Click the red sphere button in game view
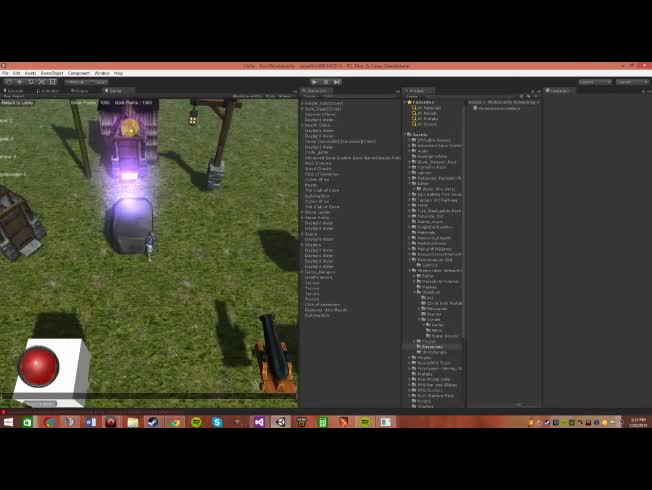 [x=38, y=366]
